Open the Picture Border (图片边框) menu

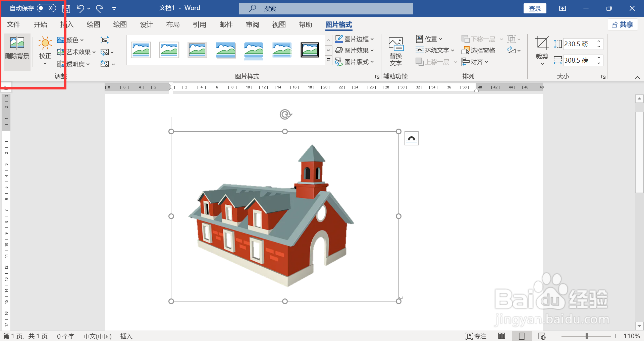(355, 39)
